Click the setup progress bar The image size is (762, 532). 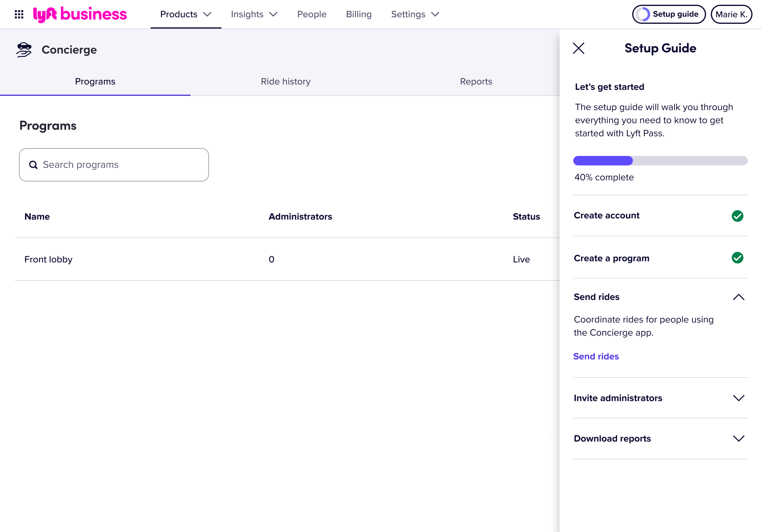[x=660, y=161]
